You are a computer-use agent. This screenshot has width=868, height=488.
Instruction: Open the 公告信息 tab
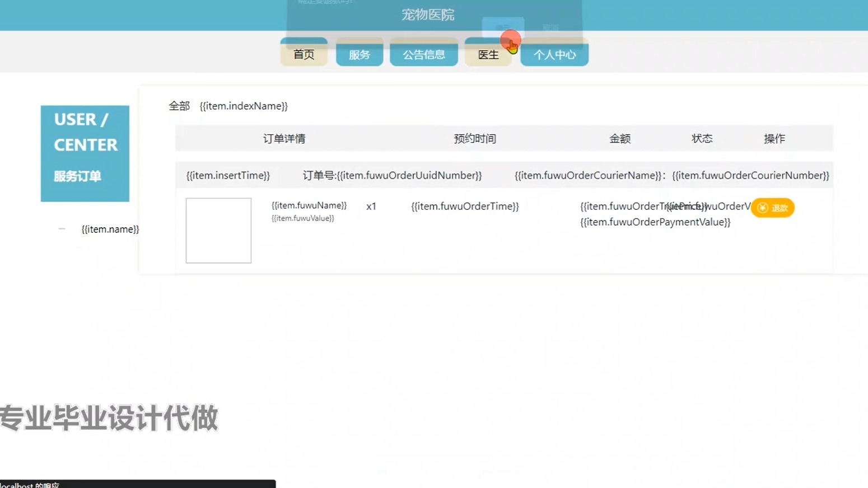click(x=424, y=54)
